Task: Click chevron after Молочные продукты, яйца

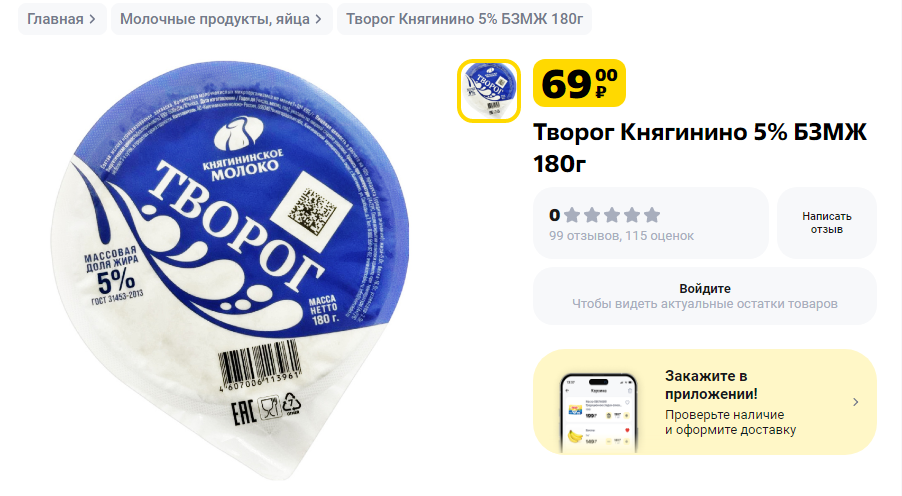Action: click(x=318, y=20)
